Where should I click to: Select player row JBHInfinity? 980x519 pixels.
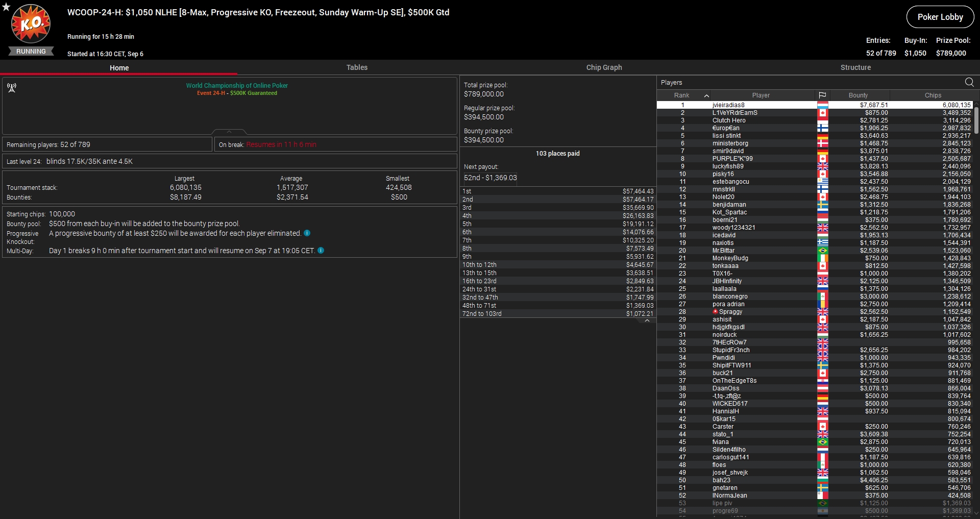click(815, 281)
